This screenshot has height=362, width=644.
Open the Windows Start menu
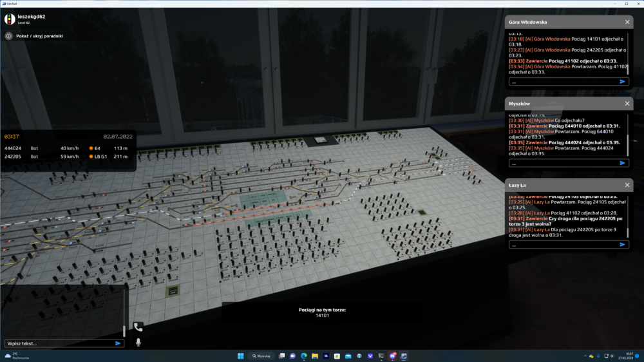241,356
